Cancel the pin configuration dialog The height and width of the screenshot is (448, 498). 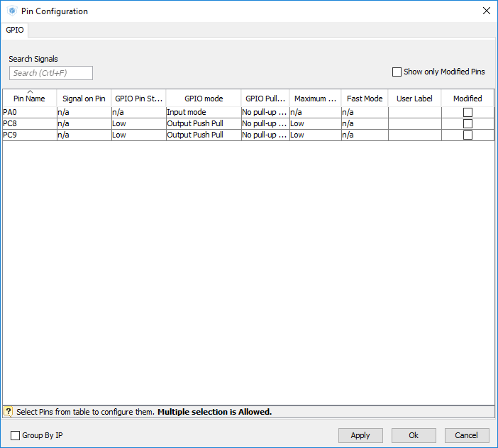coord(466,435)
